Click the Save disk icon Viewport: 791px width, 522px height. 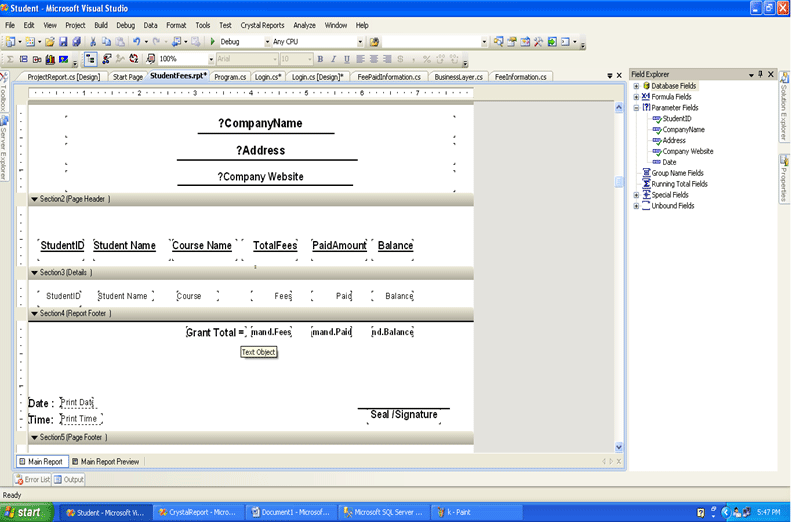[63, 42]
